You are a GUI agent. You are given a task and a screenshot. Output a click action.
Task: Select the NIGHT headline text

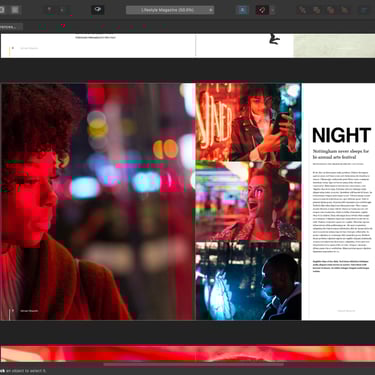pyautogui.click(x=341, y=135)
